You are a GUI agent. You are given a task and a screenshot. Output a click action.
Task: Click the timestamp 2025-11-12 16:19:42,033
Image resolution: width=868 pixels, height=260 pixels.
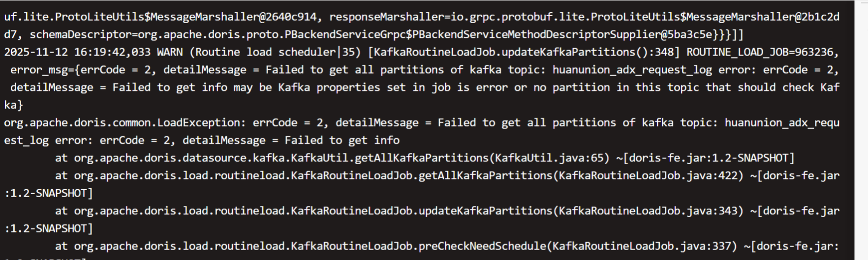[x=77, y=52]
